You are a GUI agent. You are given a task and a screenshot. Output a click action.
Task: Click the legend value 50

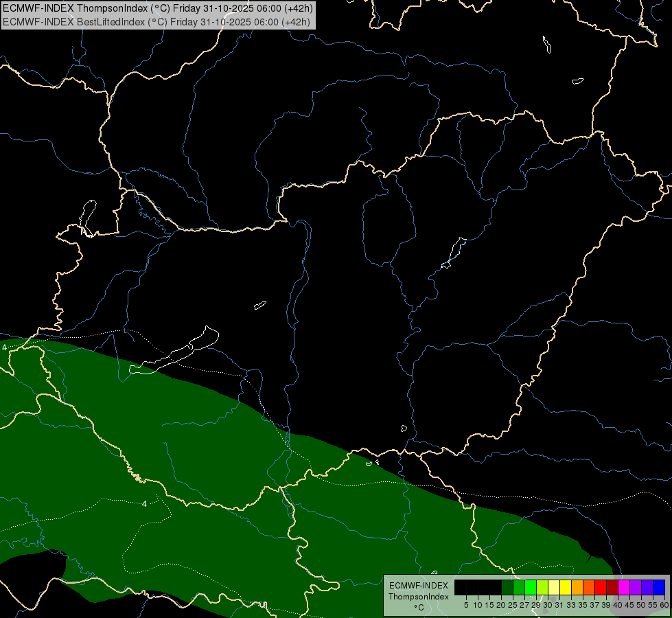click(640, 605)
